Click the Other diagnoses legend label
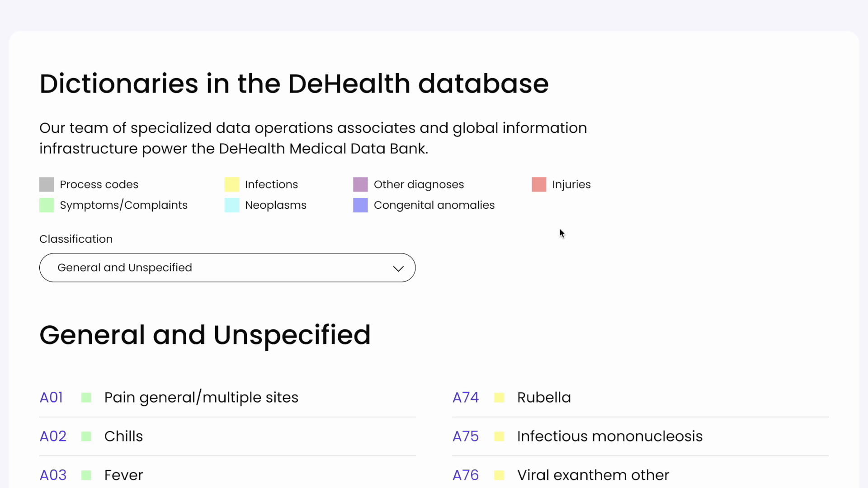Image resolution: width=868 pixels, height=488 pixels. [419, 184]
